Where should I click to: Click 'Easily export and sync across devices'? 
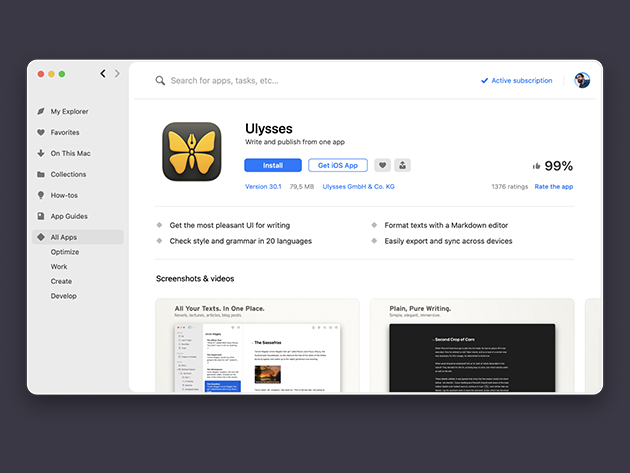click(x=448, y=241)
